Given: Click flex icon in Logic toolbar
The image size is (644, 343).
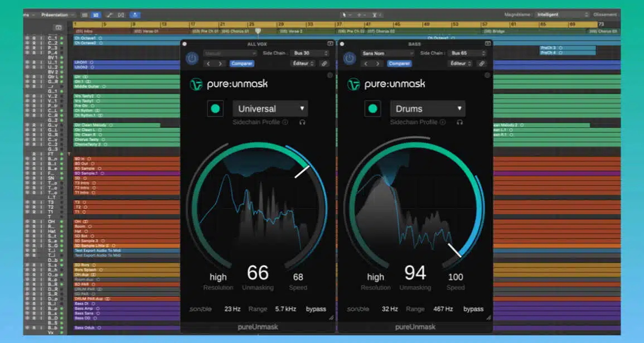Looking at the screenshot, I should 121,15.
